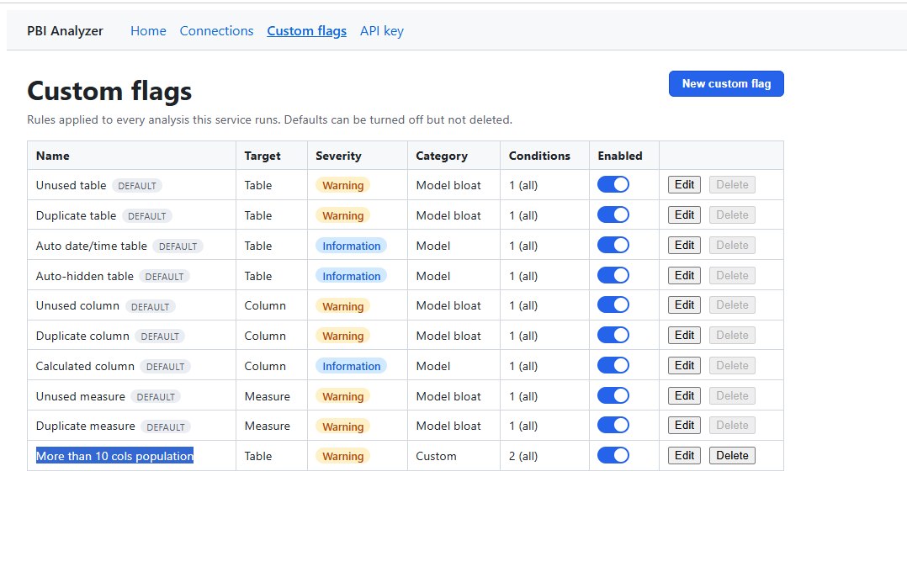This screenshot has width=907, height=588.
Task: Toggle the Auto-hidden table flag
Action: (613, 275)
